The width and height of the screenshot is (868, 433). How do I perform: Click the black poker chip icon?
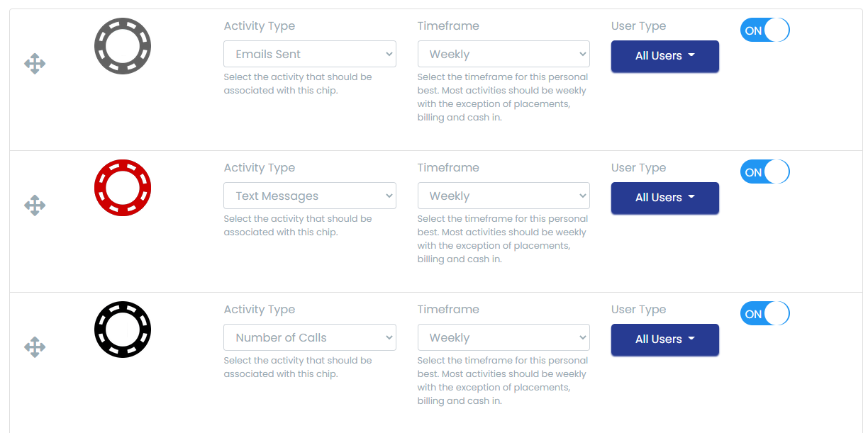pos(123,330)
